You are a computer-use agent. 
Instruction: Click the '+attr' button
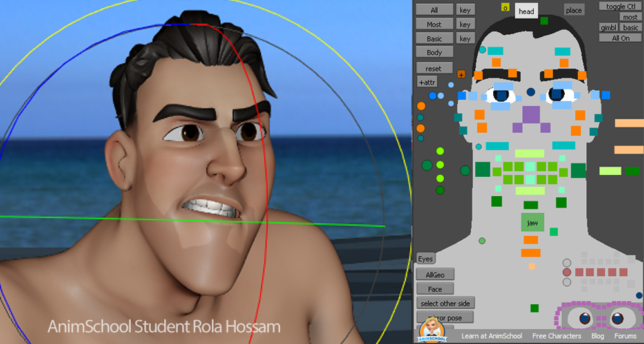tap(427, 82)
